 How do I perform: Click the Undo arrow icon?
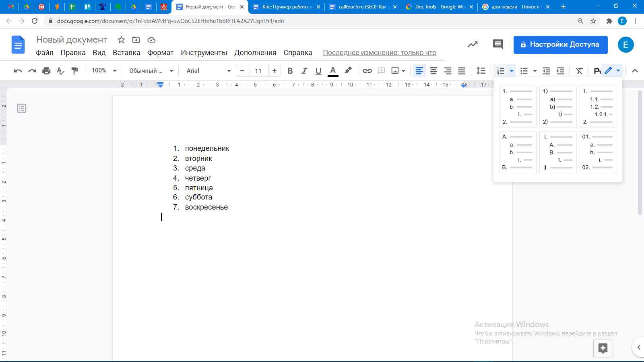point(18,71)
